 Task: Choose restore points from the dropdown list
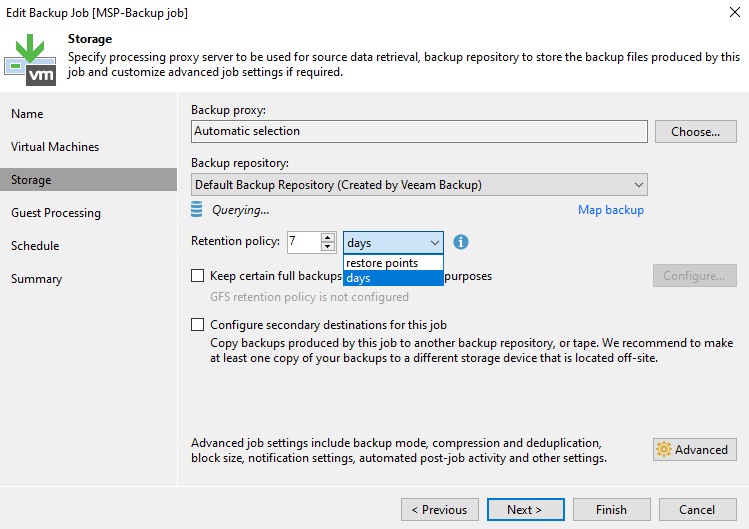(x=393, y=263)
